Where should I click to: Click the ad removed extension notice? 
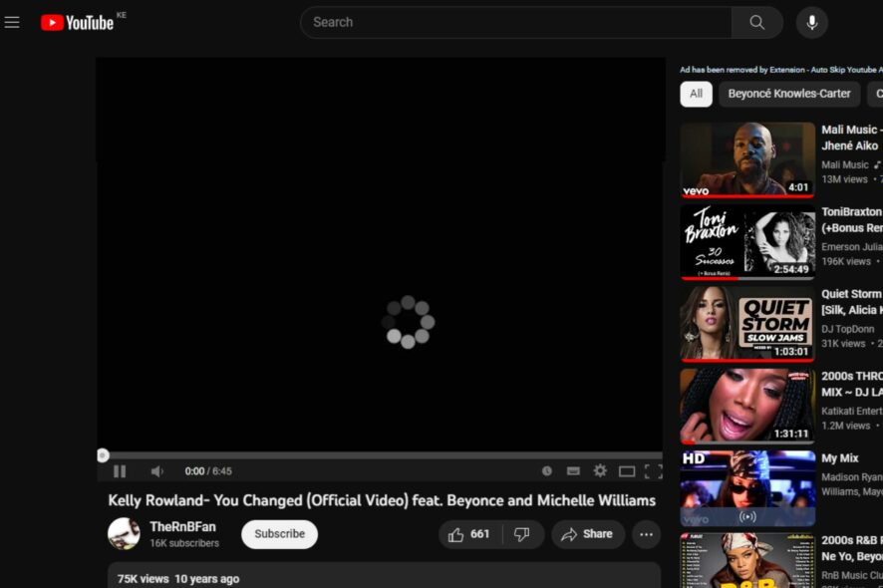click(x=781, y=70)
